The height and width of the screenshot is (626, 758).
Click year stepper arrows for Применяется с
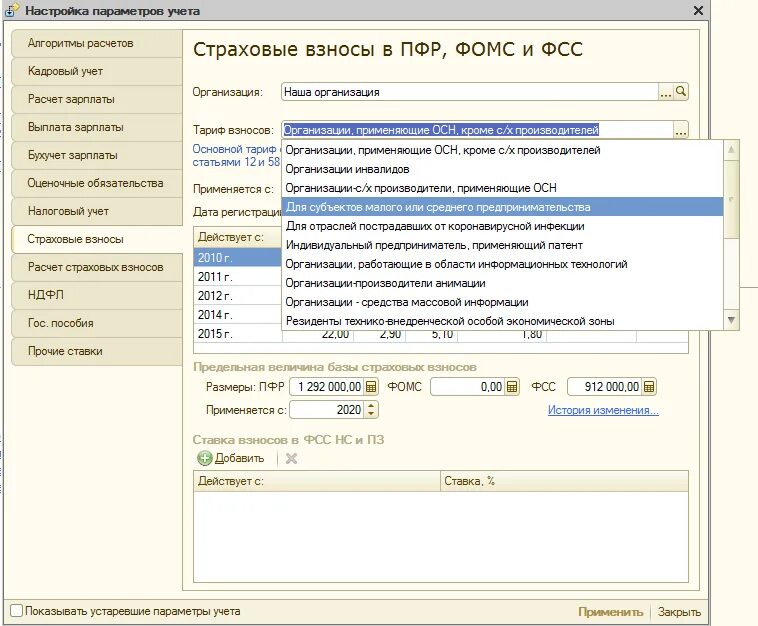point(371,410)
